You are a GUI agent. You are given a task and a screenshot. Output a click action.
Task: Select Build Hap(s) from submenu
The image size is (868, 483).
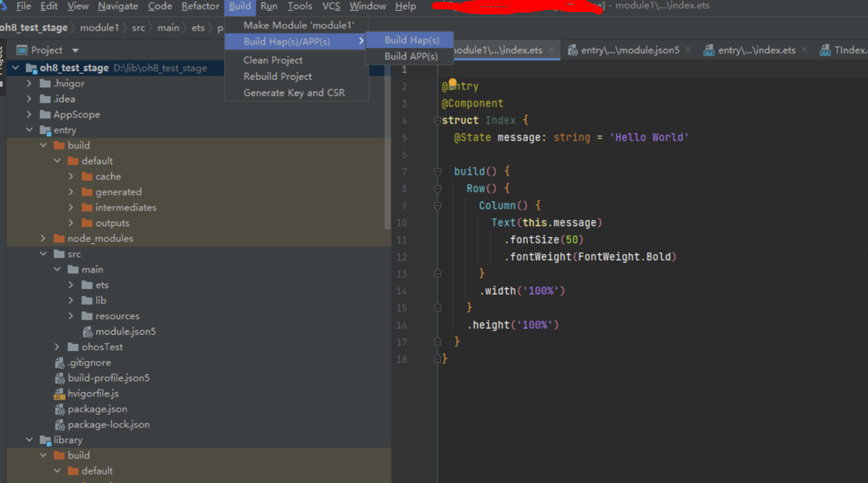pos(412,40)
